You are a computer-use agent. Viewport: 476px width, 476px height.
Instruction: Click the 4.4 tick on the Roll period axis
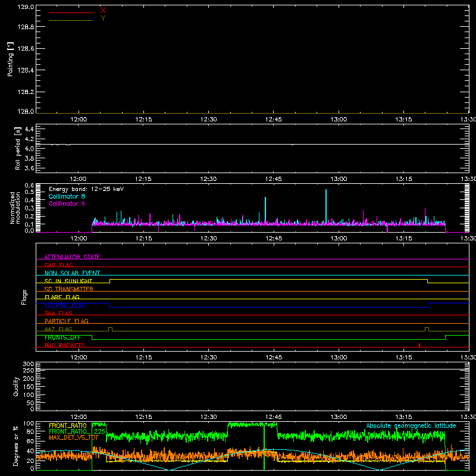pyautogui.click(x=29, y=129)
